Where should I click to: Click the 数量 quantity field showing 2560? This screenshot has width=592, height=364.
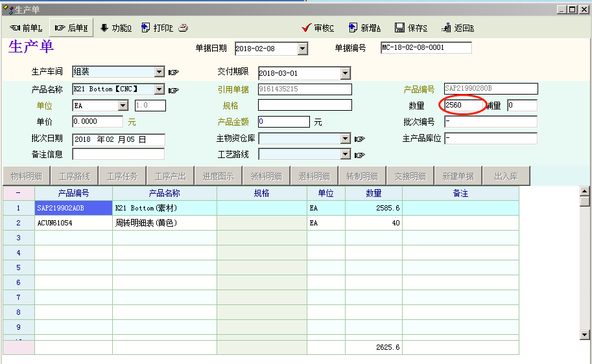pyautogui.click(x=462, y=105)
